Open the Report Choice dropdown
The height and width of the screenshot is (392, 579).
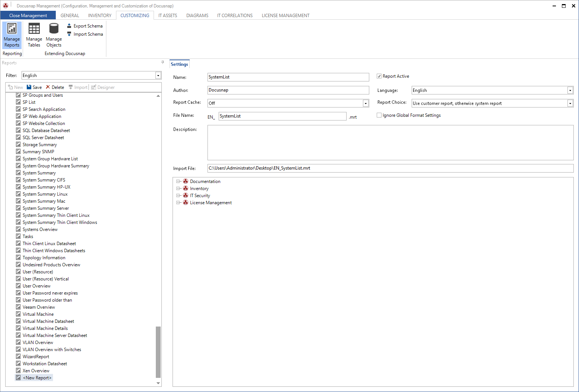(x=570, y=103)
